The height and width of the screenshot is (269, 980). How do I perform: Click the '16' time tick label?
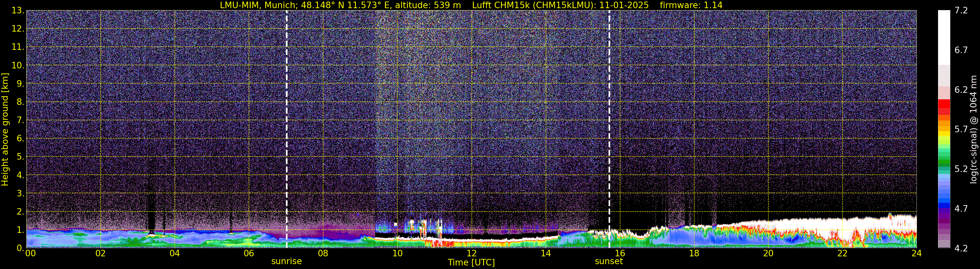point(620,253)
